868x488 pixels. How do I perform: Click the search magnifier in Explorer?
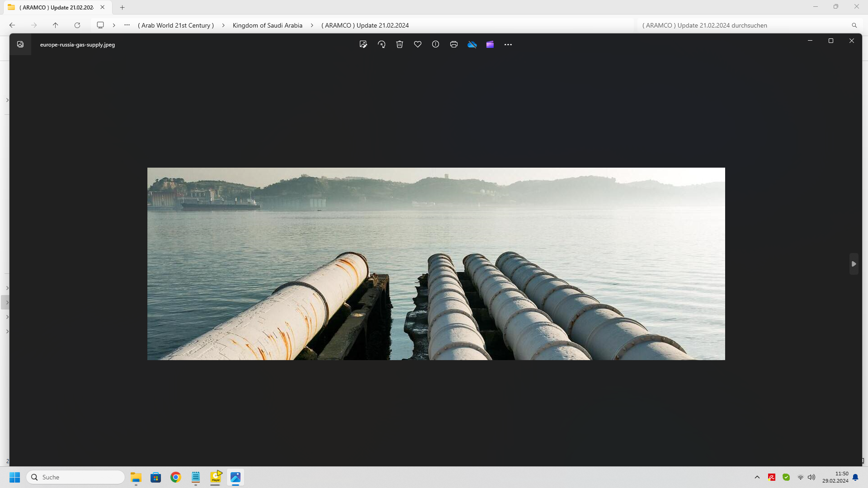tap(854, 25)
